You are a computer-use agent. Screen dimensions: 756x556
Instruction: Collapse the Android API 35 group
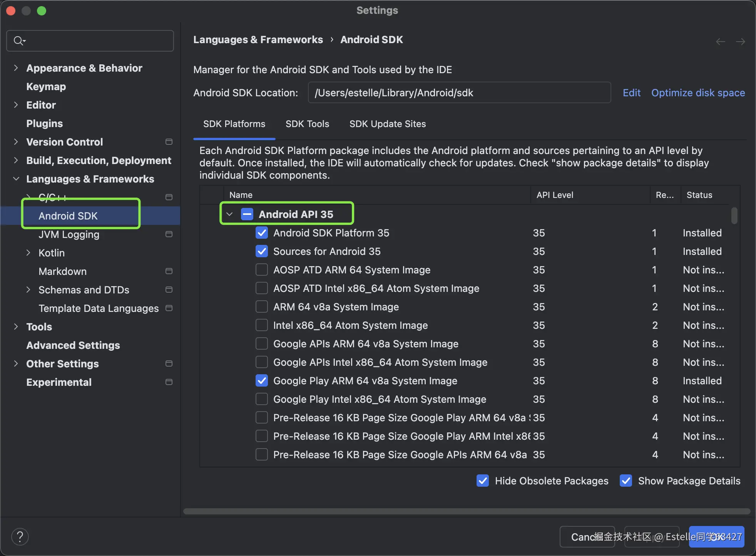click(230, 214)
